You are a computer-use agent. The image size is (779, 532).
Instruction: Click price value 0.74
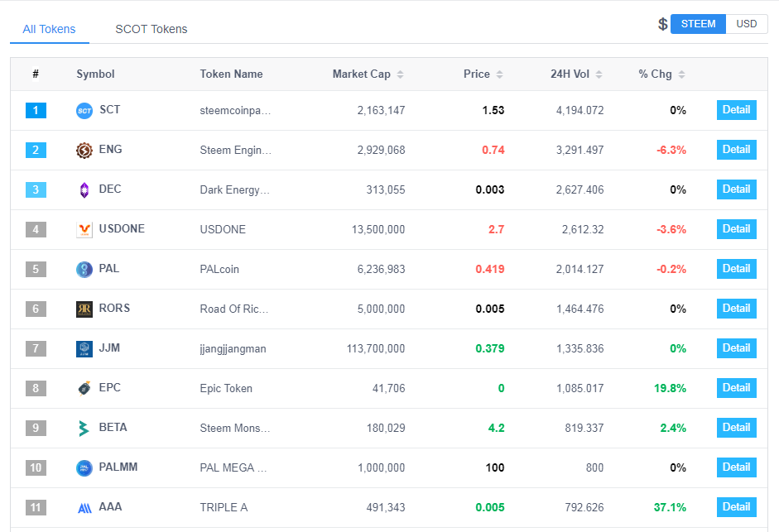point(493,150)
